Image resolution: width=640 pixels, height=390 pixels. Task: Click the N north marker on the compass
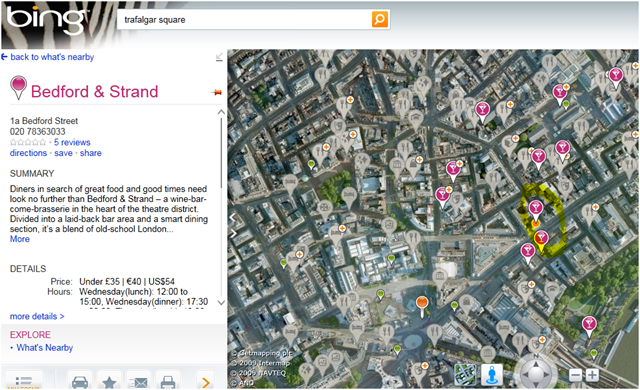(536, 356)
